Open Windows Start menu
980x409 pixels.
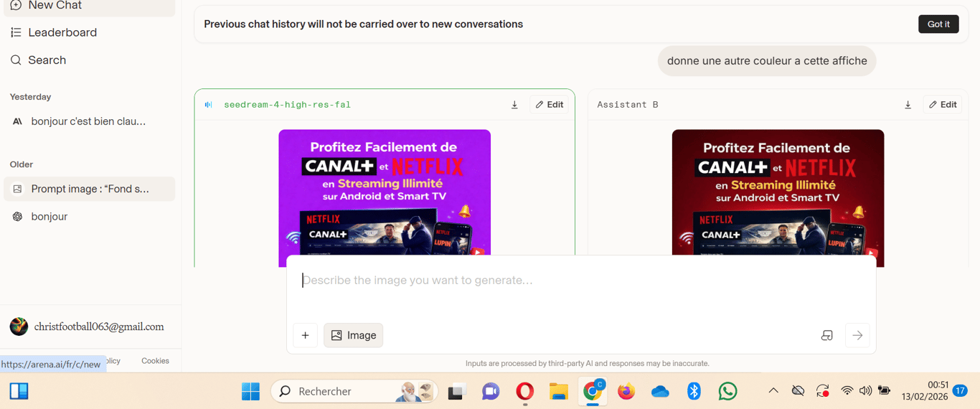250,391
